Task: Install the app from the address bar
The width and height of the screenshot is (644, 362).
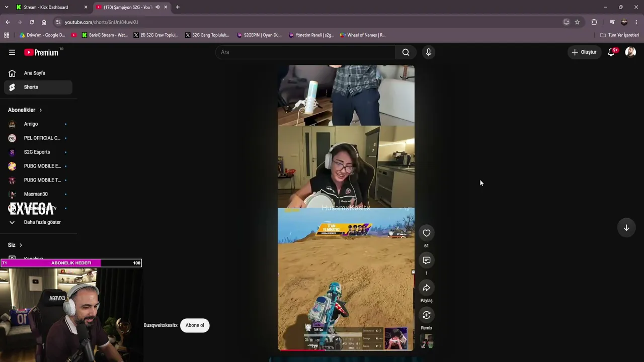Action: pyautogui.click(x=567, y=22)
